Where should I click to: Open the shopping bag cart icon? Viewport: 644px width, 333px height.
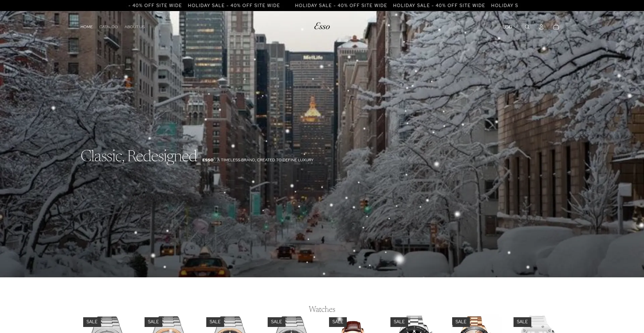point(556,27)
